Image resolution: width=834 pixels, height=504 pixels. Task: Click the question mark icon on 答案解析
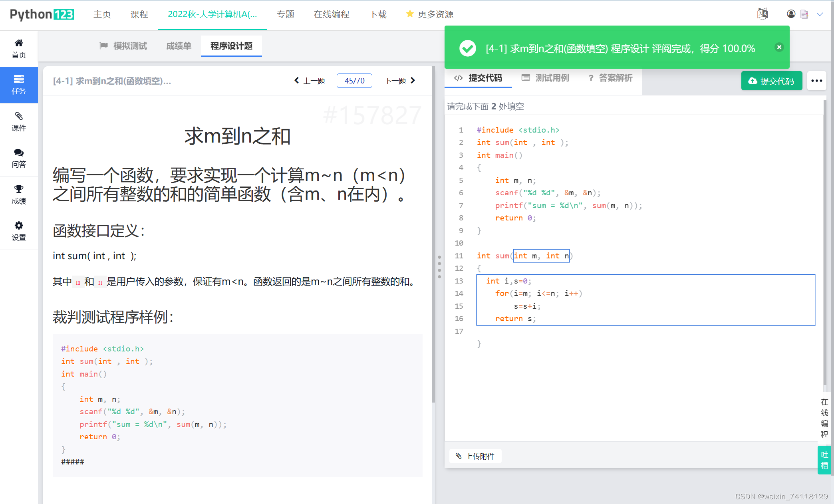click(591, 78)
